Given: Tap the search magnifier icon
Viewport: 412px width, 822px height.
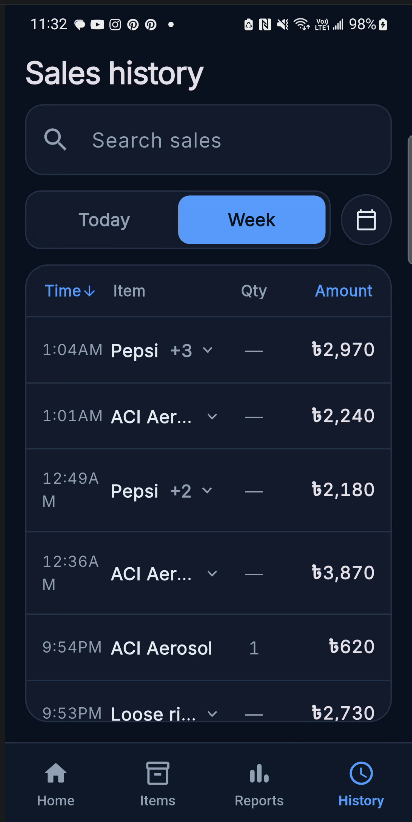Looking at the screenshot, I should point(55,140).
